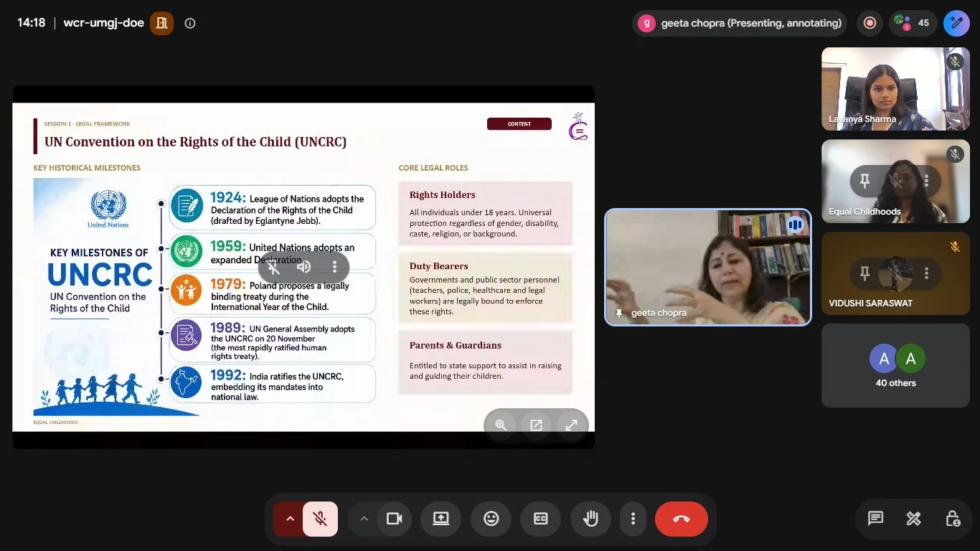Expand the presentation to full screen

tap(571, 425)
